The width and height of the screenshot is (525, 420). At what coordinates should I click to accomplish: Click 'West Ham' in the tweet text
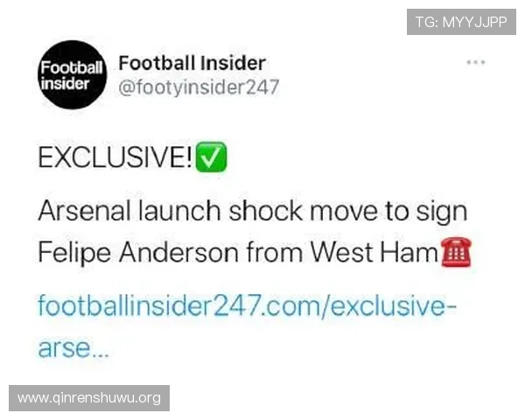pyautogui.click(x=374, y=252)
